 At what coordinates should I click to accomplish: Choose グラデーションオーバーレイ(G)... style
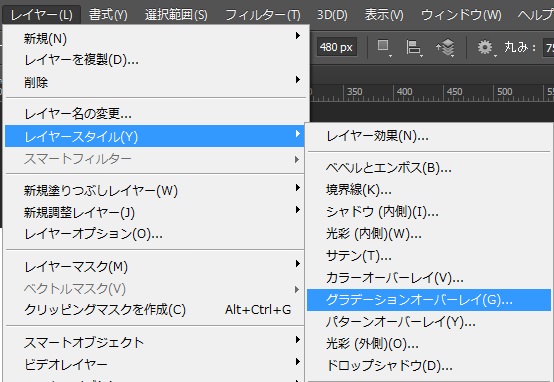click(429, 300)
